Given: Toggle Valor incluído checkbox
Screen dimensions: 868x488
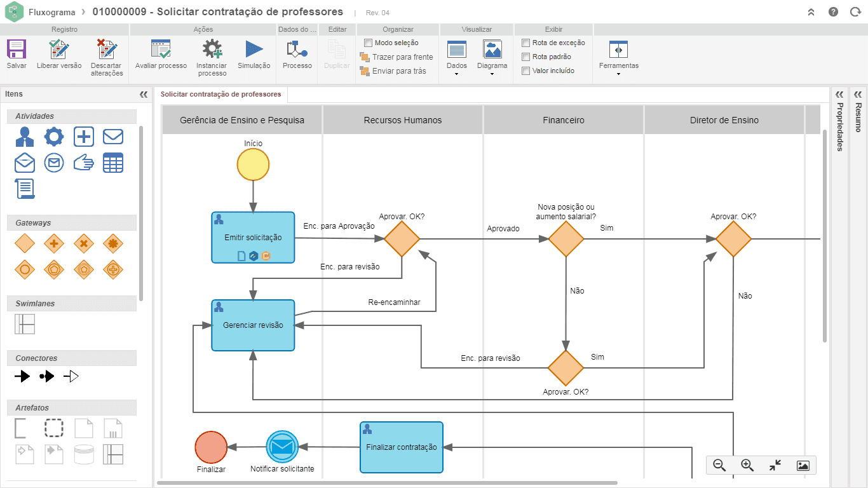Looking at the screenshot, I should [526, 71].
